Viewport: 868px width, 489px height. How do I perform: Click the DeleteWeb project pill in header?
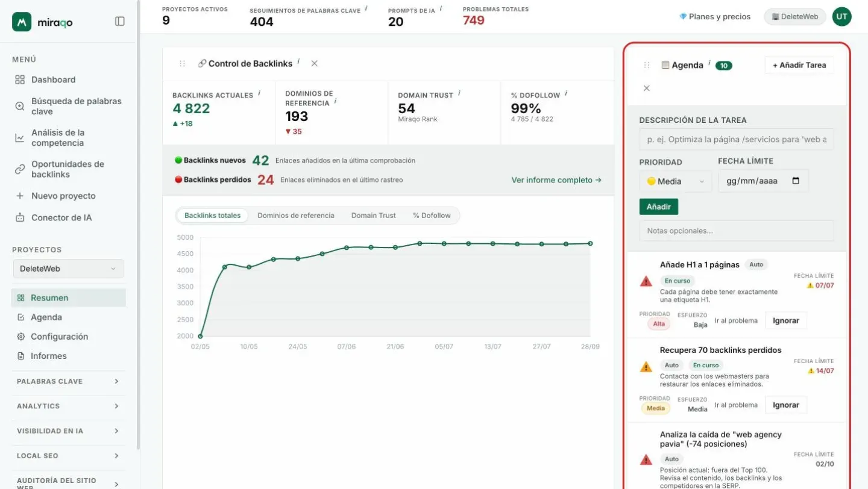[795, 17]
